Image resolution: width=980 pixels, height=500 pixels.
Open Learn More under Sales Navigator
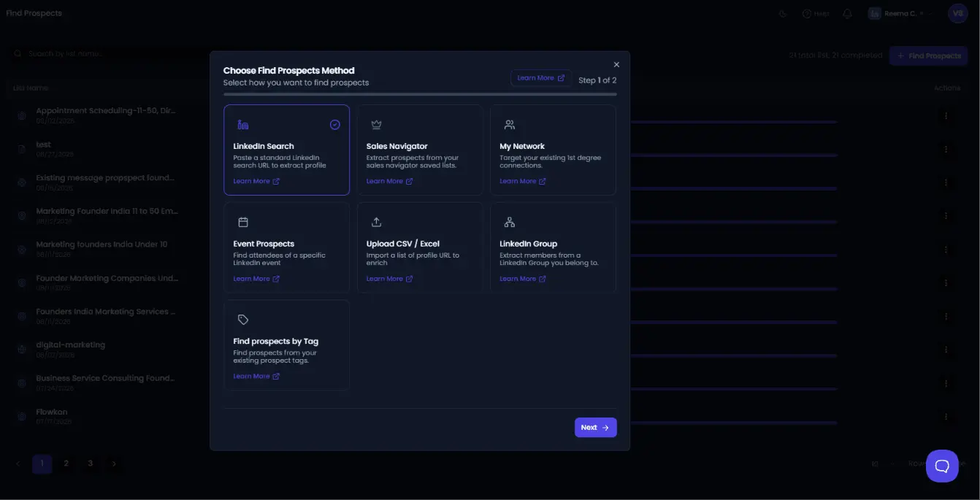coord(389,181)
